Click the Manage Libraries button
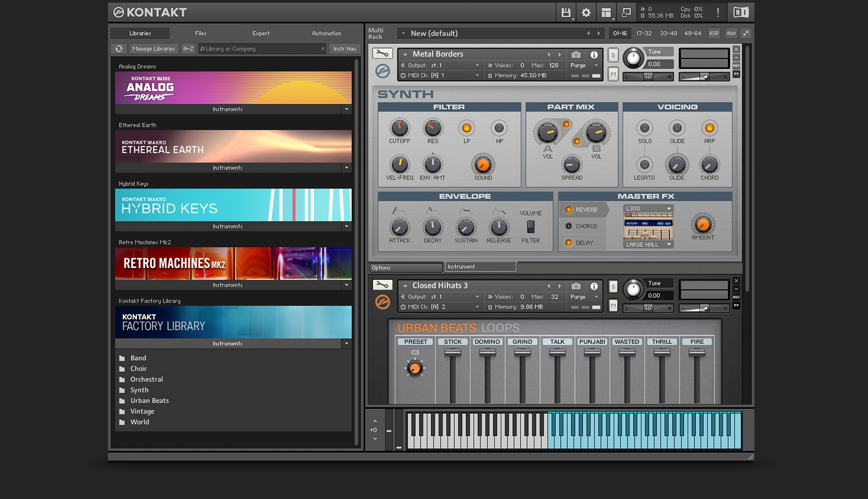This screenshot has height=499, width=868. 154,49
